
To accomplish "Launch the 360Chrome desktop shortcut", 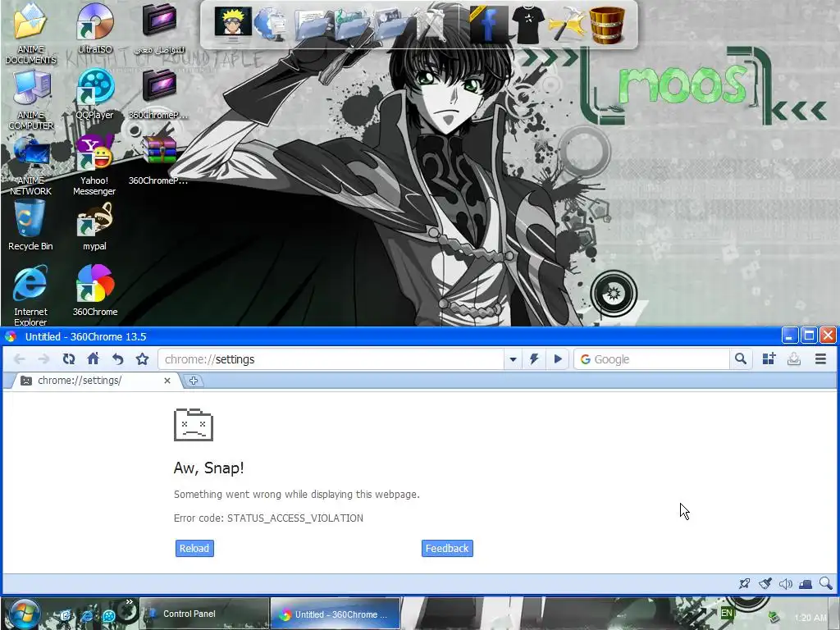I will click(x=95, y=291).
